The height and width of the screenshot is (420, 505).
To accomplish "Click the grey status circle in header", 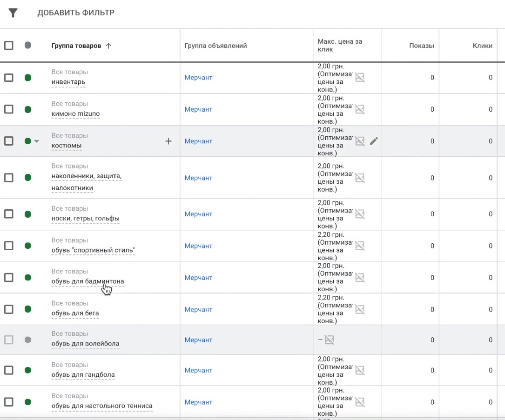I will point(28,45).
